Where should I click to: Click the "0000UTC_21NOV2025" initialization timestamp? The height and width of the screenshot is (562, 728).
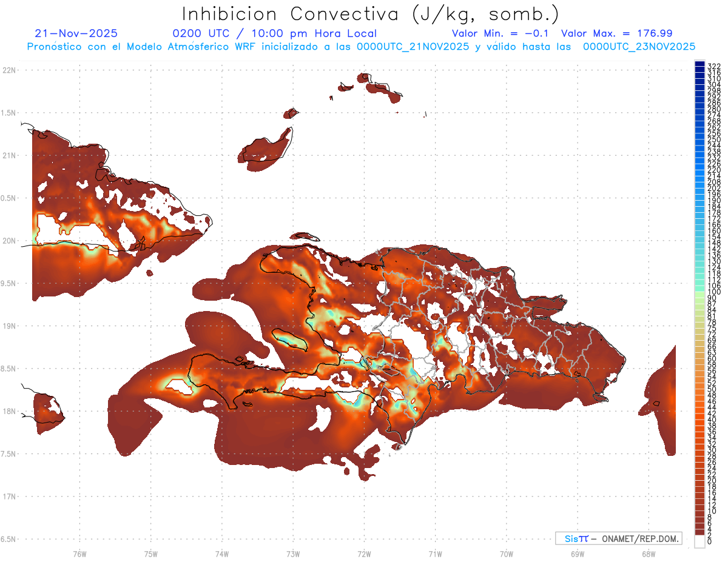pyautogui.click(x=413, y=47)
